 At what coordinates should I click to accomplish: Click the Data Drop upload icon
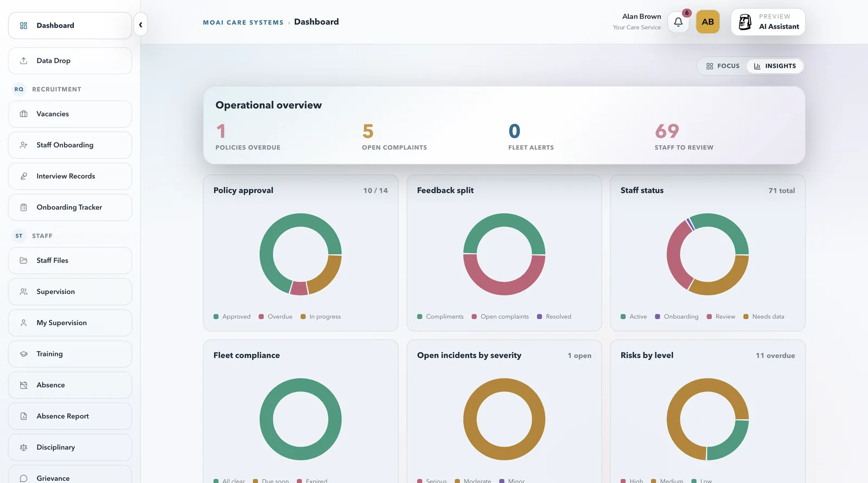24,61
